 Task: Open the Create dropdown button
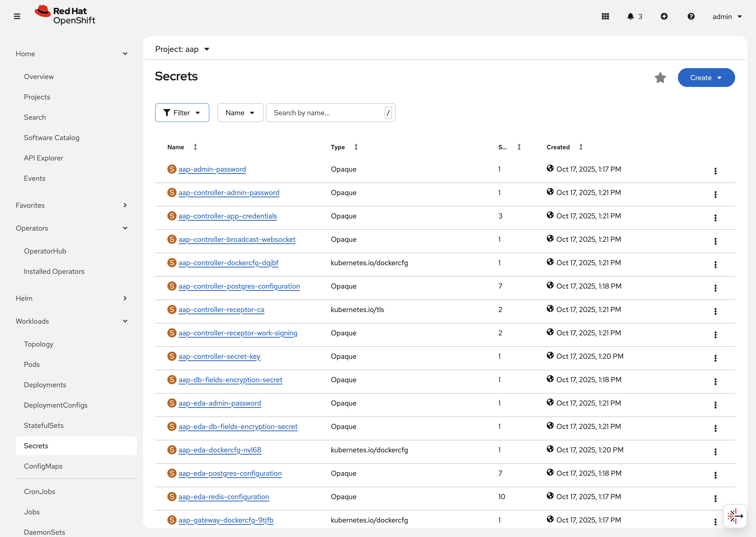click(x=706, y=78)
